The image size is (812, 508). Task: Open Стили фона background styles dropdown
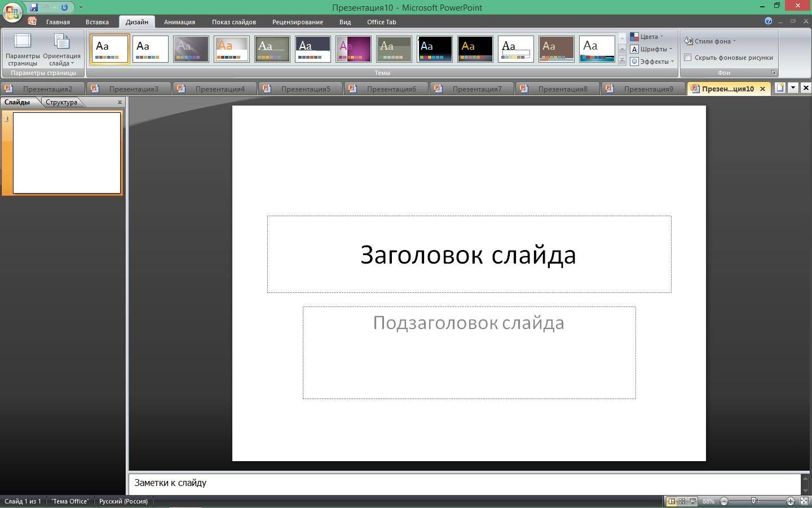pyautogui.click(x=710, y=41)
